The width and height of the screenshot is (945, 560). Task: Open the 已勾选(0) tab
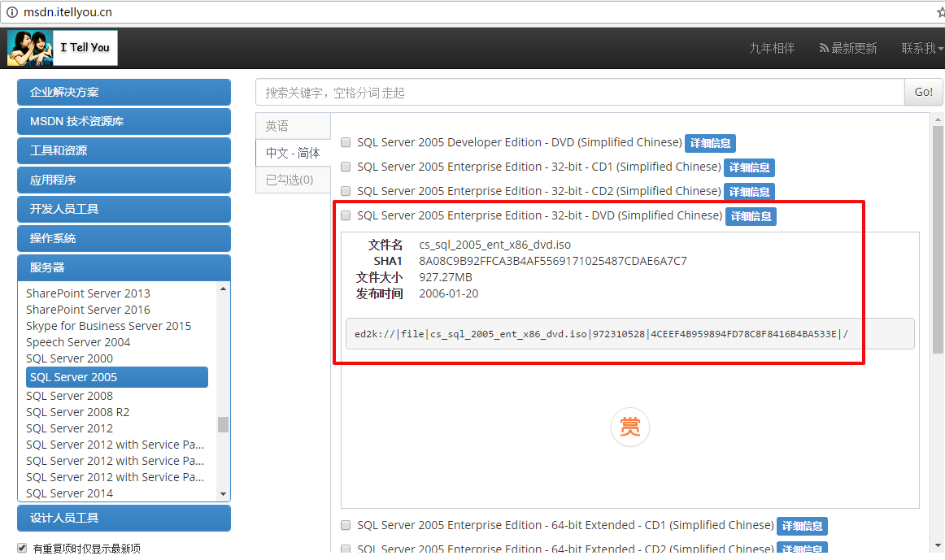pyautogui.click(x=293, y=180)
